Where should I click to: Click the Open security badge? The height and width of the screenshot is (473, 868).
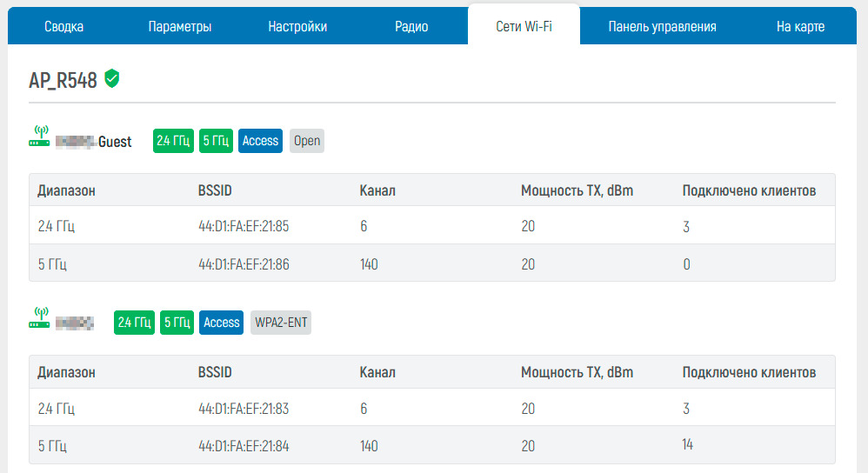point(307,141)
